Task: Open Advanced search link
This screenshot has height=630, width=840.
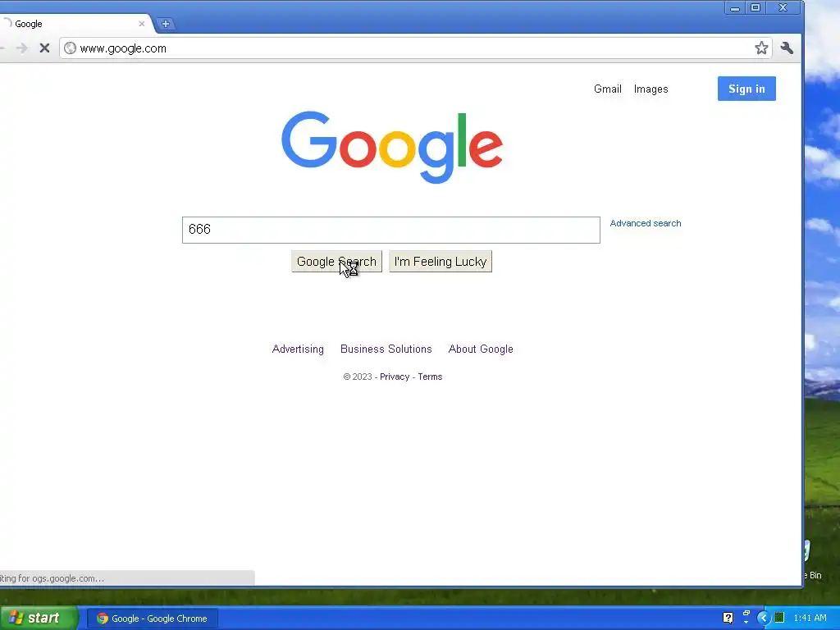Action: (x=646, y=223)
